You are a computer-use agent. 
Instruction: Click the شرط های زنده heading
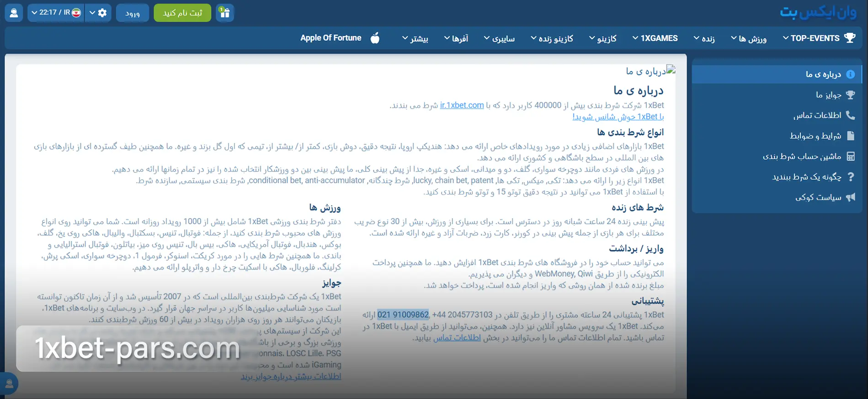tap(638, 207)
